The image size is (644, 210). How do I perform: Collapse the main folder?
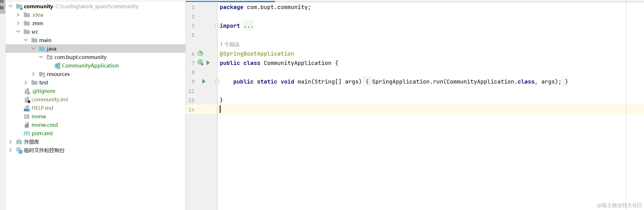tap(26, 40)
